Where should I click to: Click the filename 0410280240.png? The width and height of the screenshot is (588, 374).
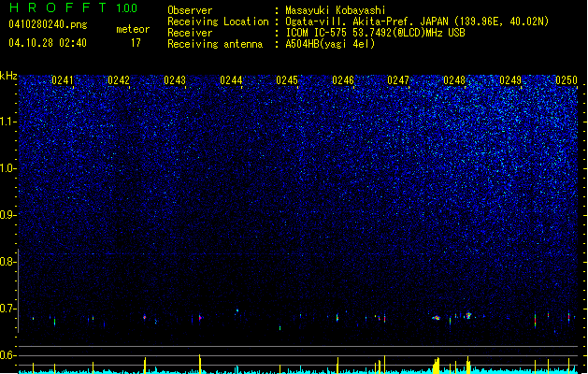(48, 24)
